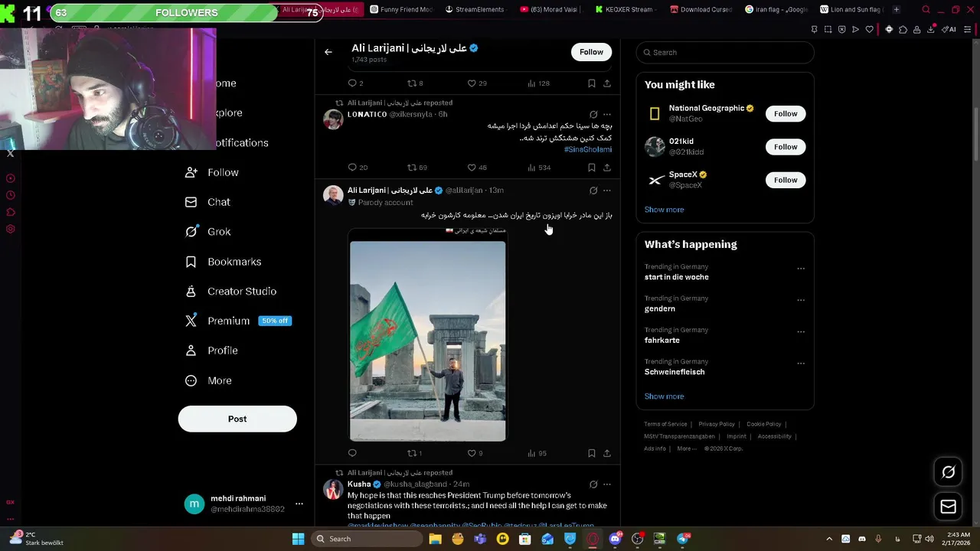Open more options for 'start in die woche' trend
Screen dimensions: 980x551
click(801, 269)
